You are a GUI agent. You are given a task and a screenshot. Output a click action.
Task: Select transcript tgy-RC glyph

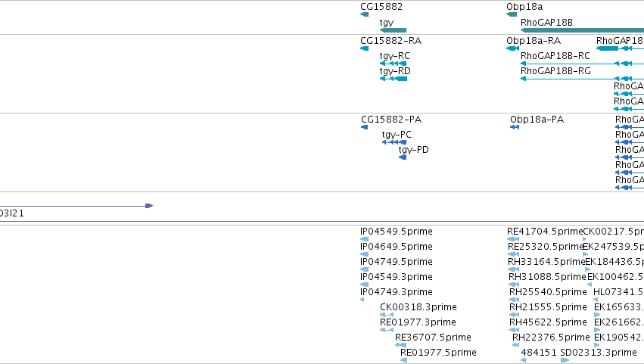393,64
